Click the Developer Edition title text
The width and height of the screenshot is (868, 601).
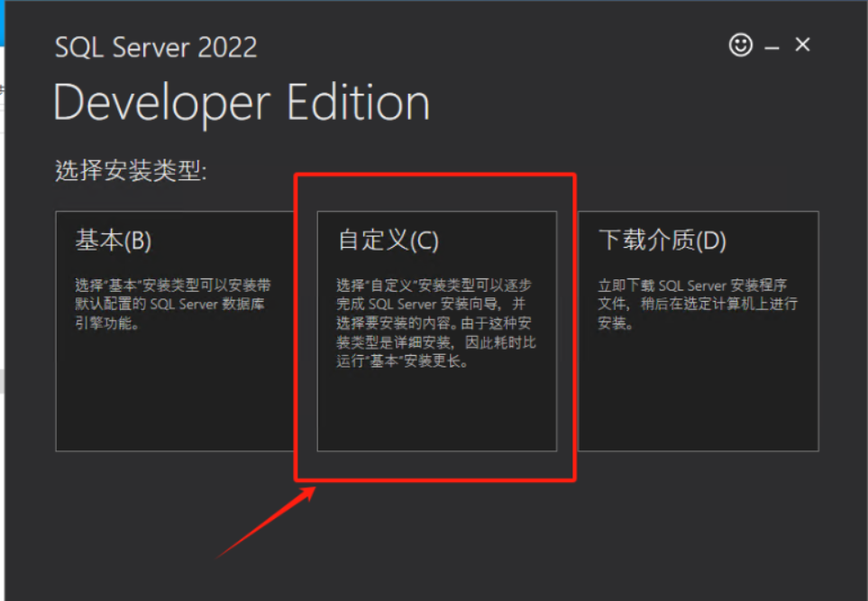point(242,104)
